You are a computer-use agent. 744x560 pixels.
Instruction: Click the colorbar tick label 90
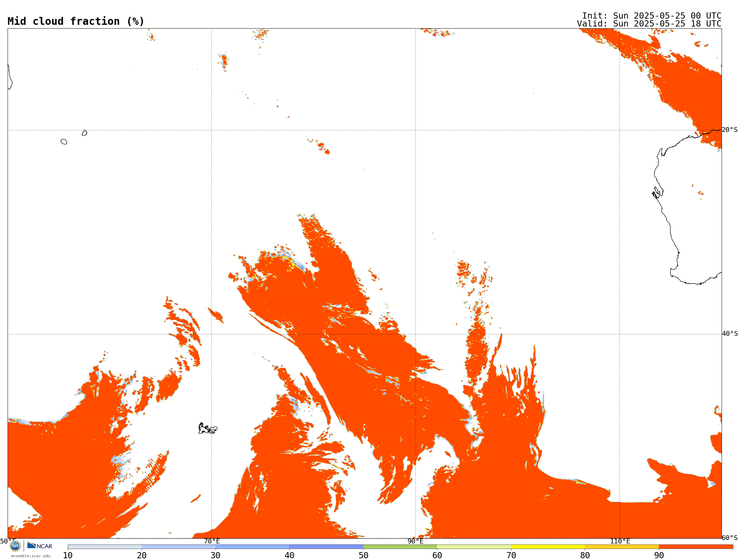pyautogui.click(x=659, y=556)
